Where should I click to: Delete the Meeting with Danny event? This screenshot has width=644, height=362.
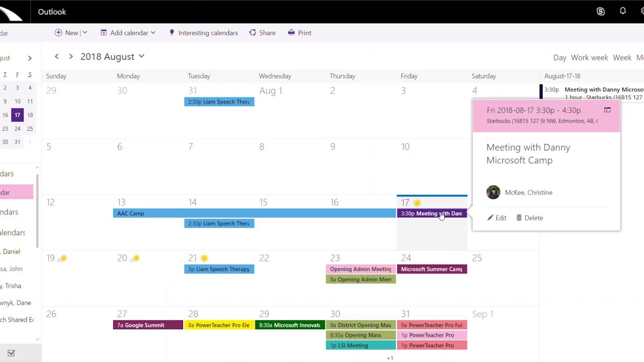pyautogui.click(x=530, y=218)
